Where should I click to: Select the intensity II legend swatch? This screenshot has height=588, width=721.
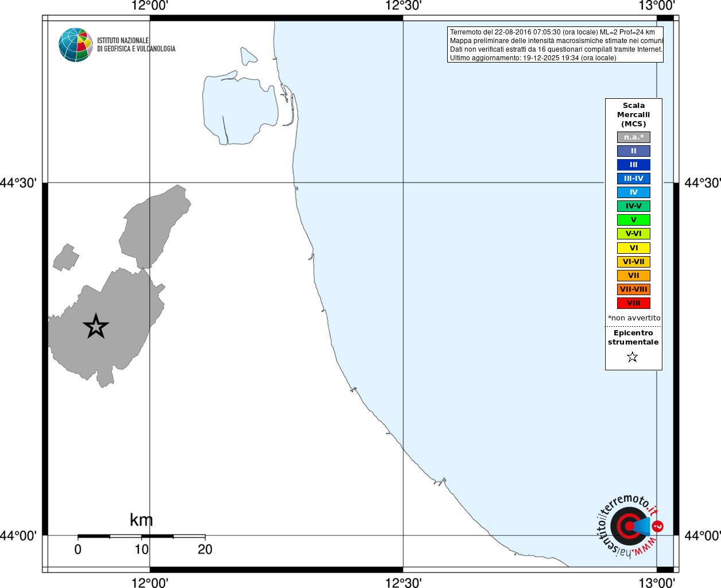coord(634,151)
